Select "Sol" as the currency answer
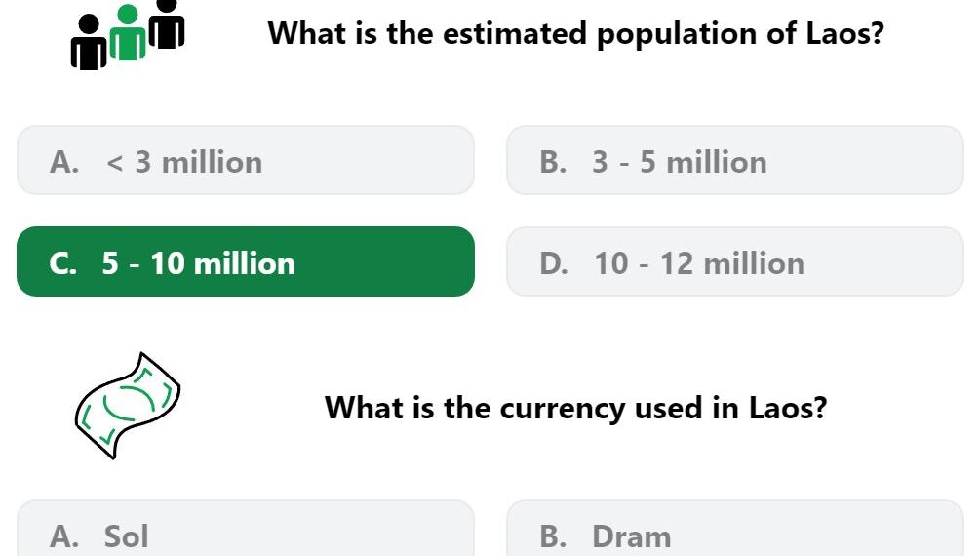Viewport: 980px width, 556px height. click(x=246, y=529)
